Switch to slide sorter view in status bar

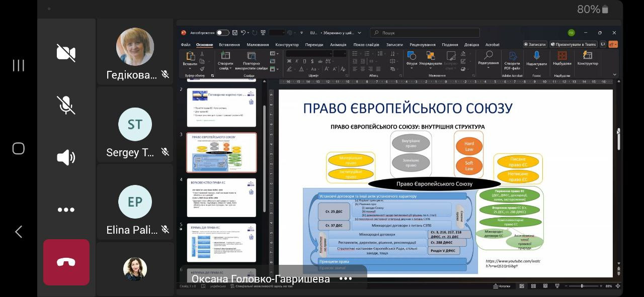tap(534, 286)
